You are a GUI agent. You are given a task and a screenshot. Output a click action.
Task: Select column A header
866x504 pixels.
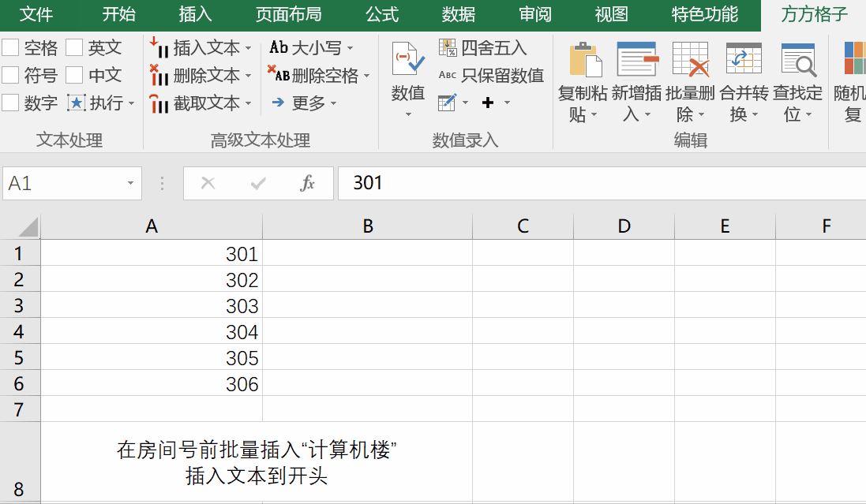pos(152,226)
